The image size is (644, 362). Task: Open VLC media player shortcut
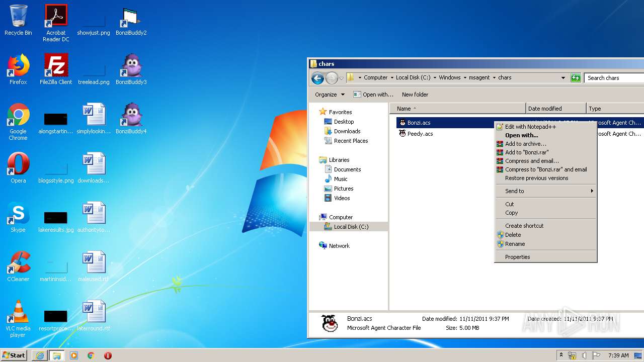[18, 319]
